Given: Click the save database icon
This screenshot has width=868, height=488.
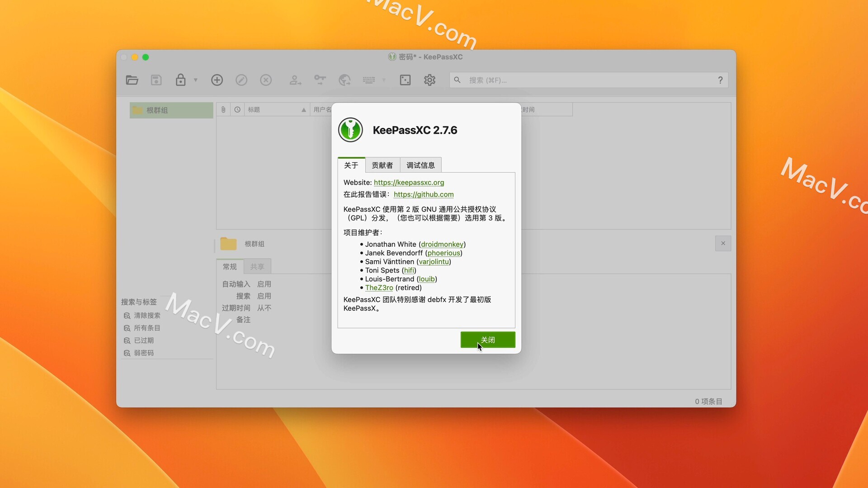Looking at the screenshot, I should coord(156,80).
